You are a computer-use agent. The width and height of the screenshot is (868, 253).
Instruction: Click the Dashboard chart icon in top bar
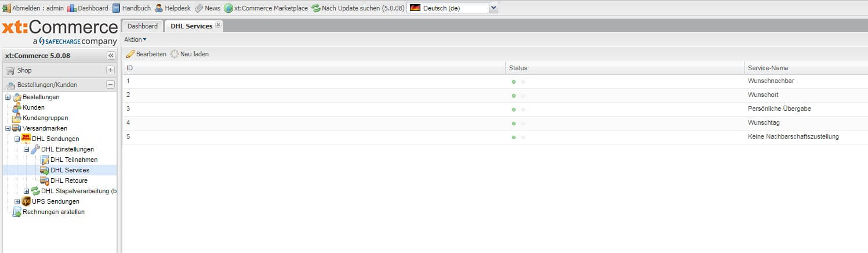point(72,8)
